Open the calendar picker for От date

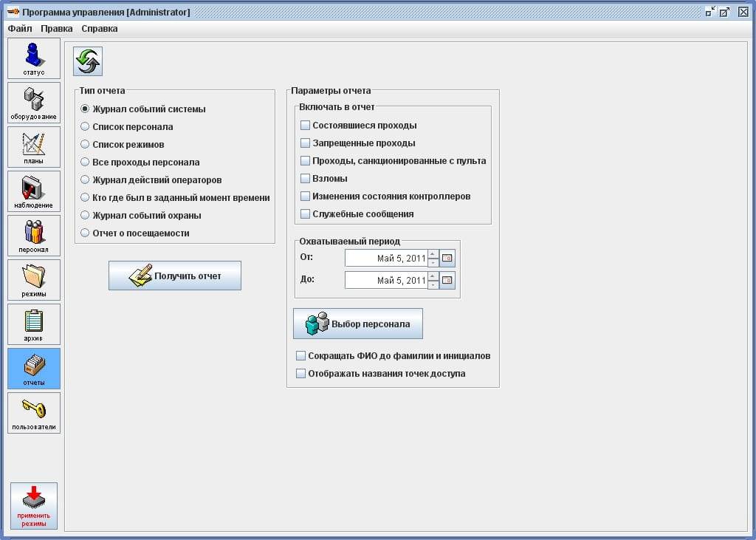(x=447, y=258)
